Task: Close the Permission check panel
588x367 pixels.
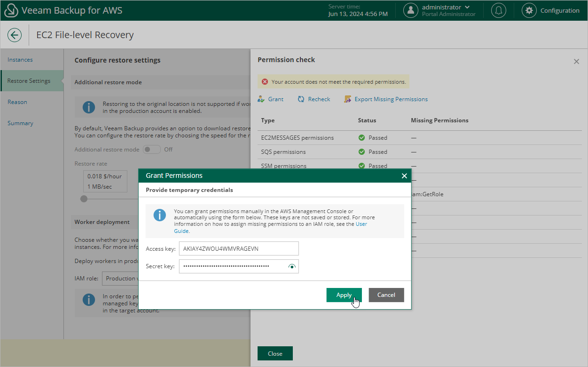Action: [x=576, y=61]
